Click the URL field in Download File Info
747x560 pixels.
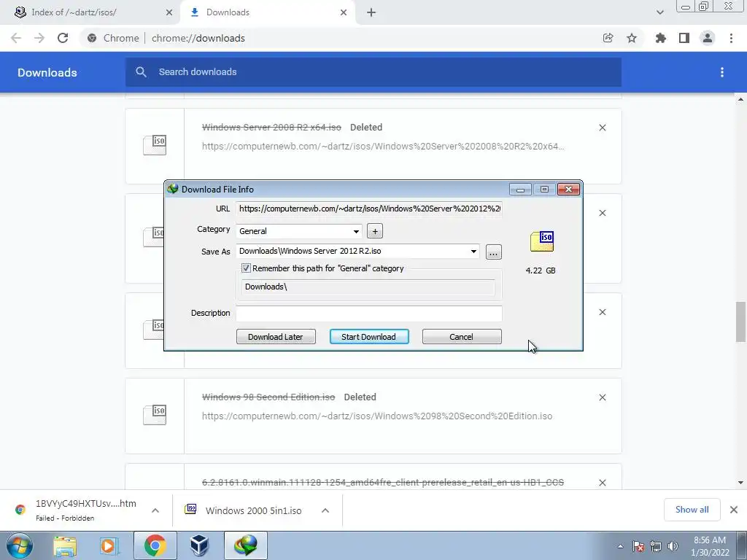[369, 209]
